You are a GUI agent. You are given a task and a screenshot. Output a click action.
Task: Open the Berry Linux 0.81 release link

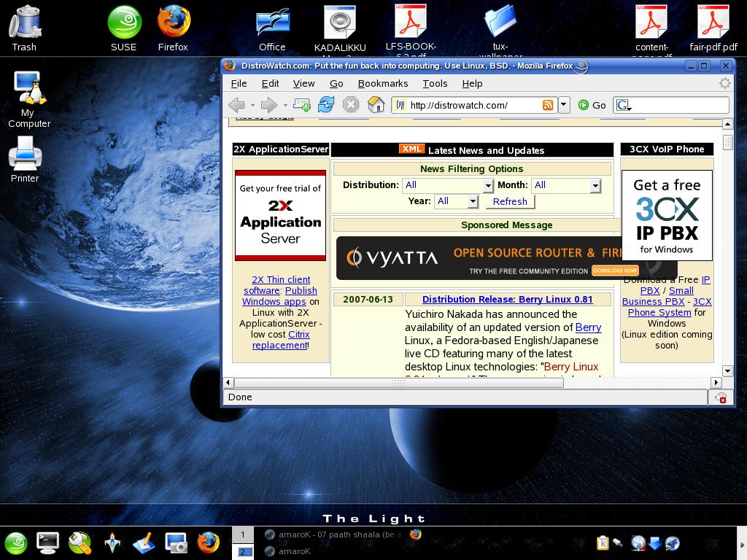click(x=507, y=299)
